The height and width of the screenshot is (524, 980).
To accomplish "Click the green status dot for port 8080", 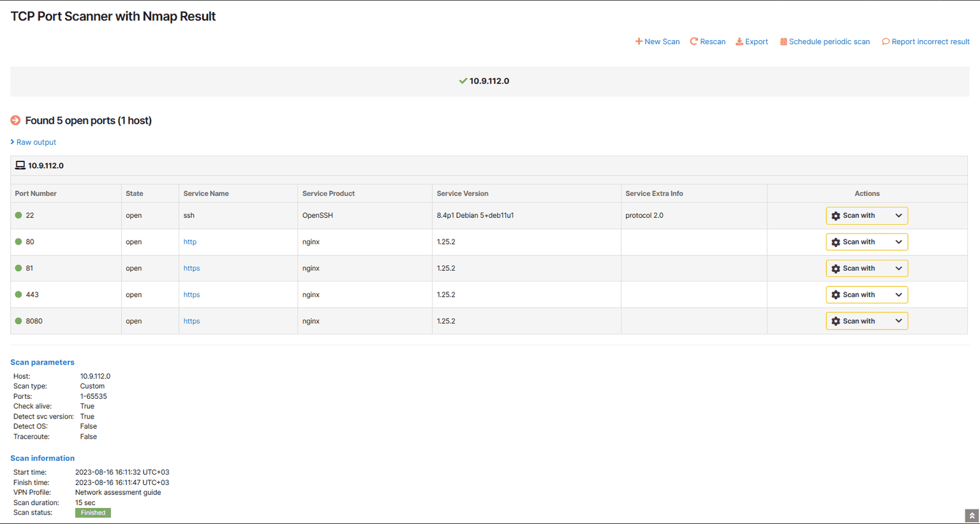I will pos(18,320).
